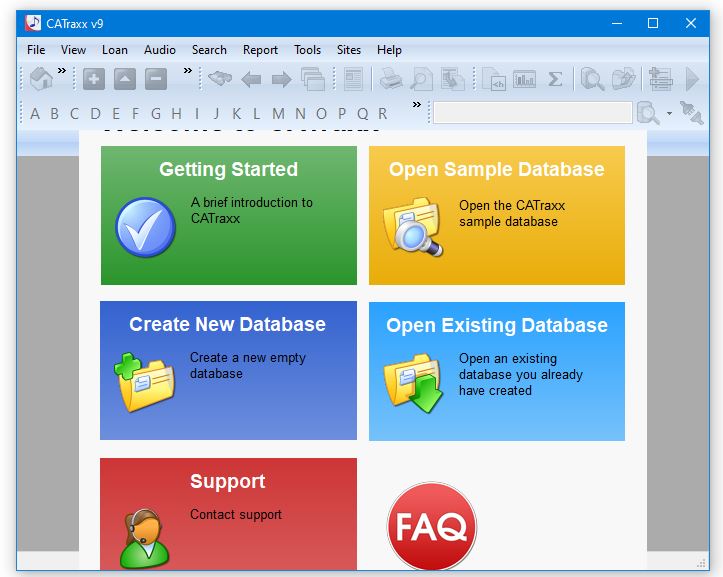Click the Support tile

pyautogui.click(x=228, y=514)
